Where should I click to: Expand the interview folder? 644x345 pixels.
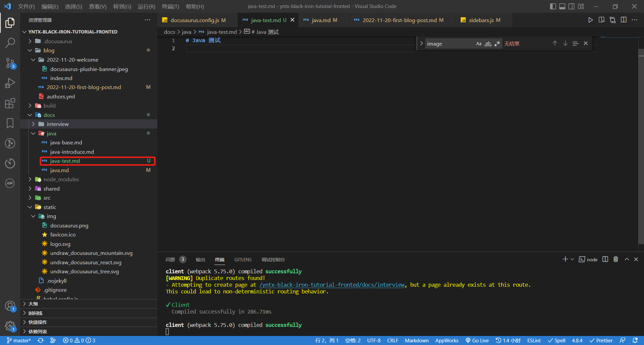pos(33,124)
